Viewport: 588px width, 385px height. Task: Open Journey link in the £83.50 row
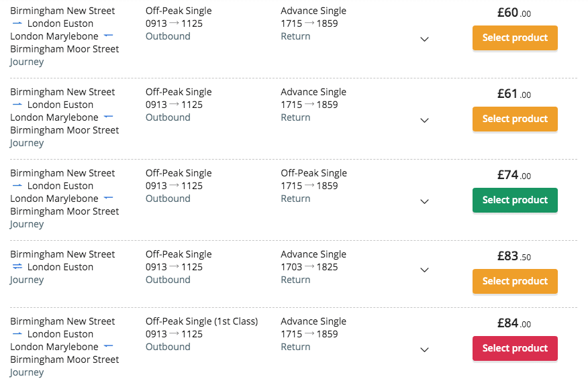click(27, 280)
